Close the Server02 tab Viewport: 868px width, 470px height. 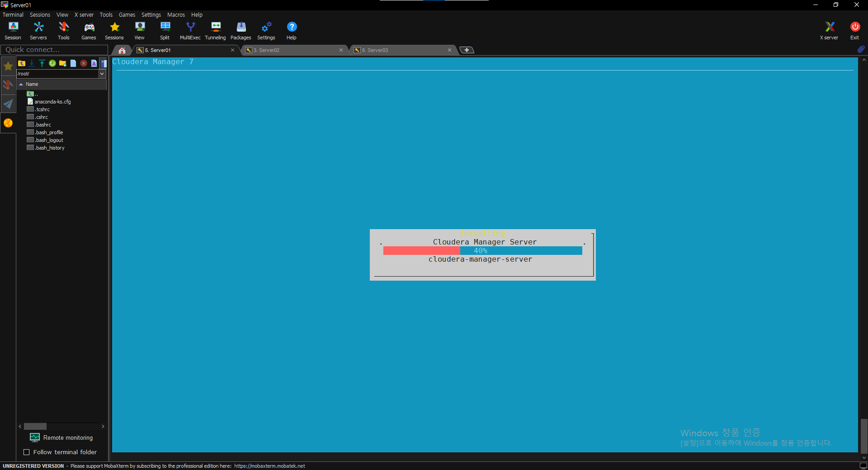click(341, 50)
